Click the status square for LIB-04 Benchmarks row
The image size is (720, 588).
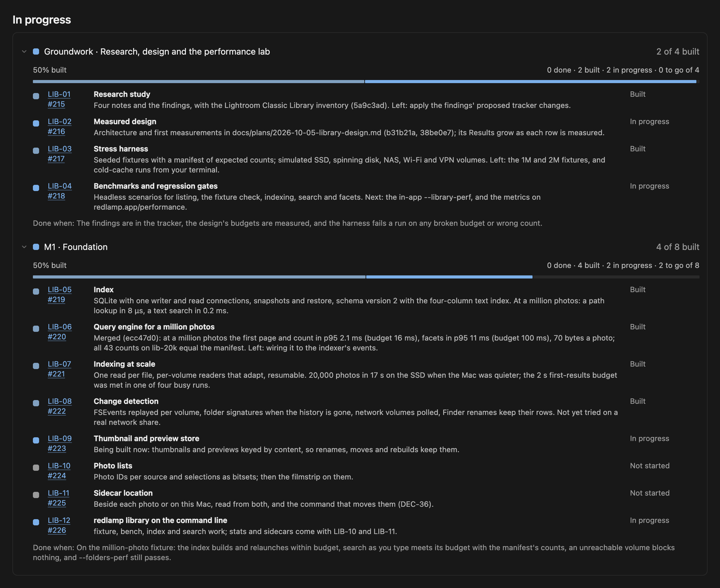coord(36,188)
